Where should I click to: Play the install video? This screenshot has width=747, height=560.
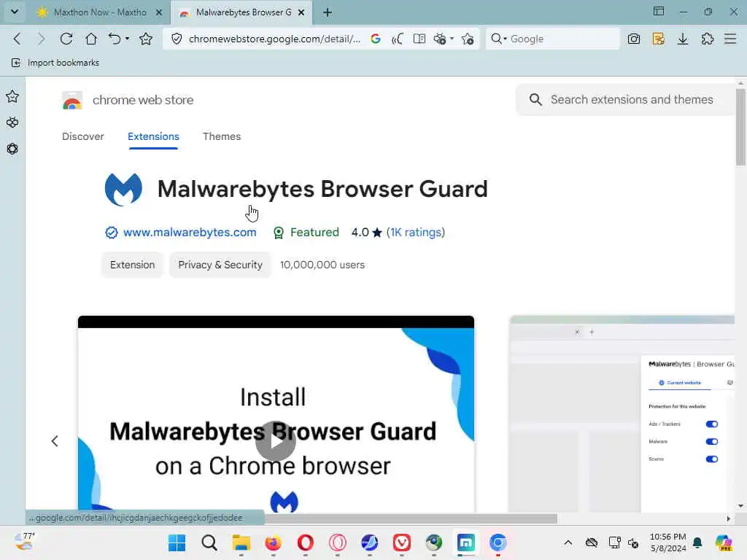point(275,441)
